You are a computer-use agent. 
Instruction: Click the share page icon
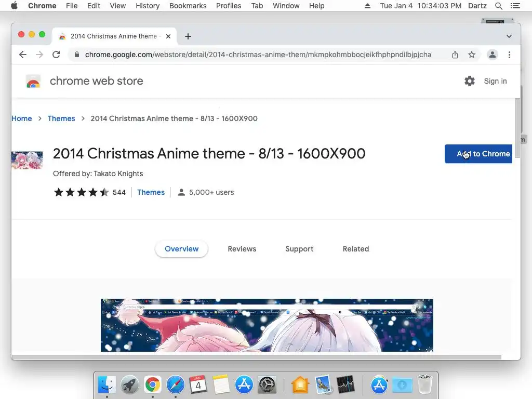point(455,55)
